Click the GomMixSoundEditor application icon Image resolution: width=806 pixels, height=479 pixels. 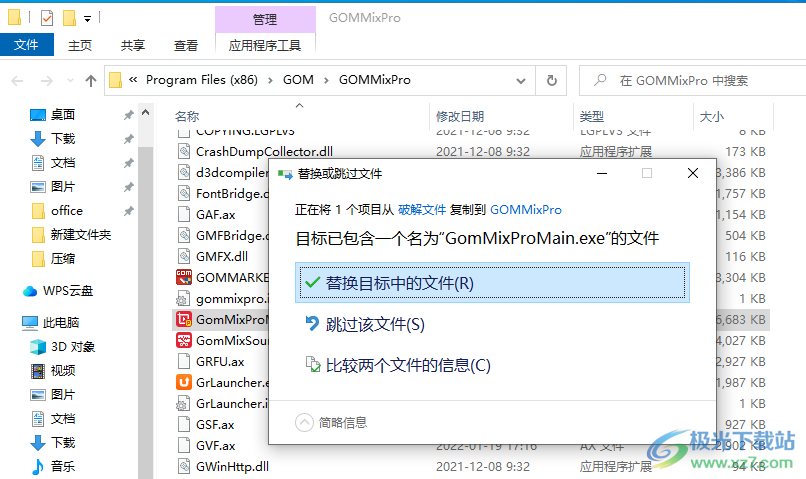coord(184,341)
